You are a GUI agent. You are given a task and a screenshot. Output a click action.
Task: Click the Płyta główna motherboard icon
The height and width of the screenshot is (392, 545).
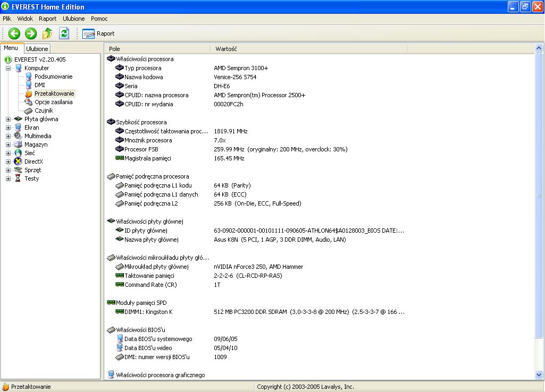(18, 119)
